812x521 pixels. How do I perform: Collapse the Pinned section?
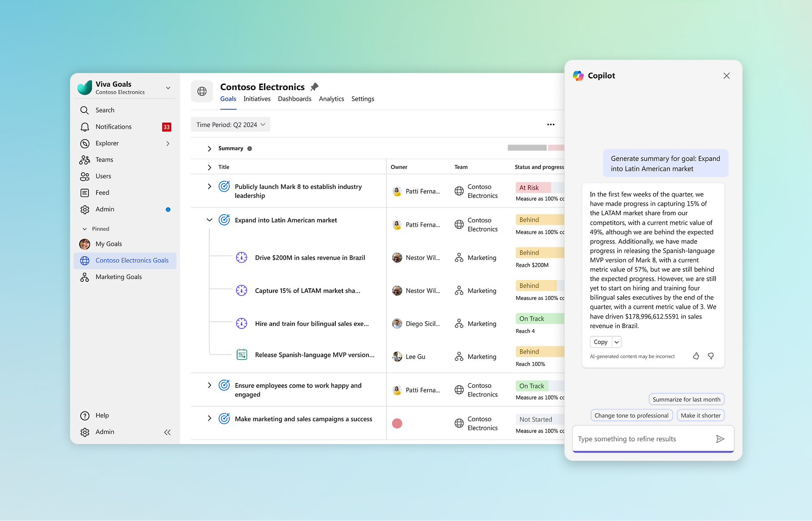point(84,229)
